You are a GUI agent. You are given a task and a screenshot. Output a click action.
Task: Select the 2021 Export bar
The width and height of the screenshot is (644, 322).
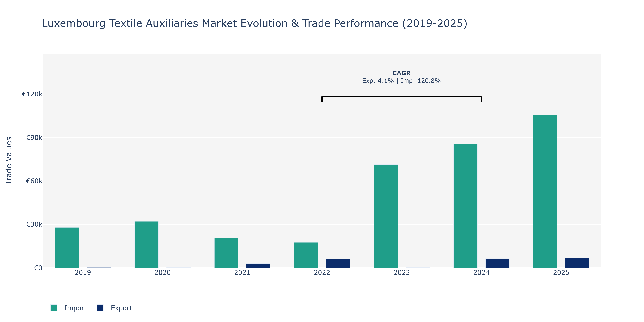click(258, 266)
